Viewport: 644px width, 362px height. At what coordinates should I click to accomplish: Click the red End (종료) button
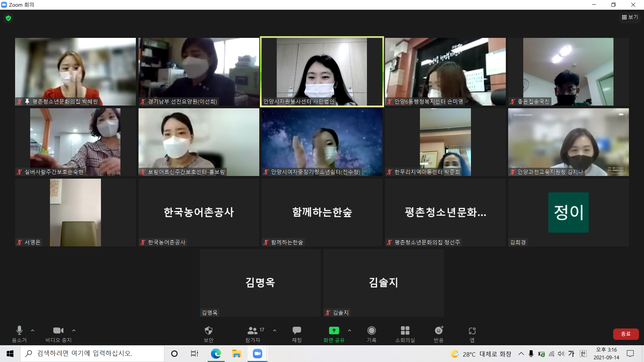(x=626, y=334)
